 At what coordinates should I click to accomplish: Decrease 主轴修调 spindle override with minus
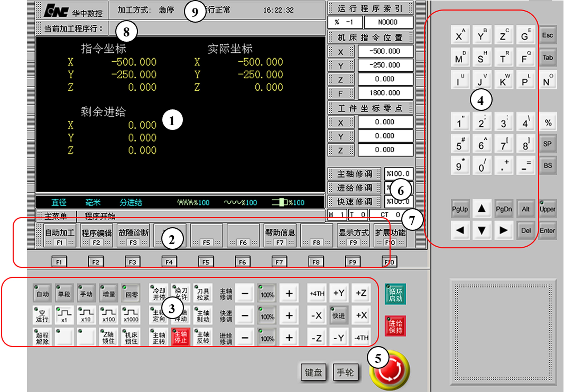(x=245, y=293)
